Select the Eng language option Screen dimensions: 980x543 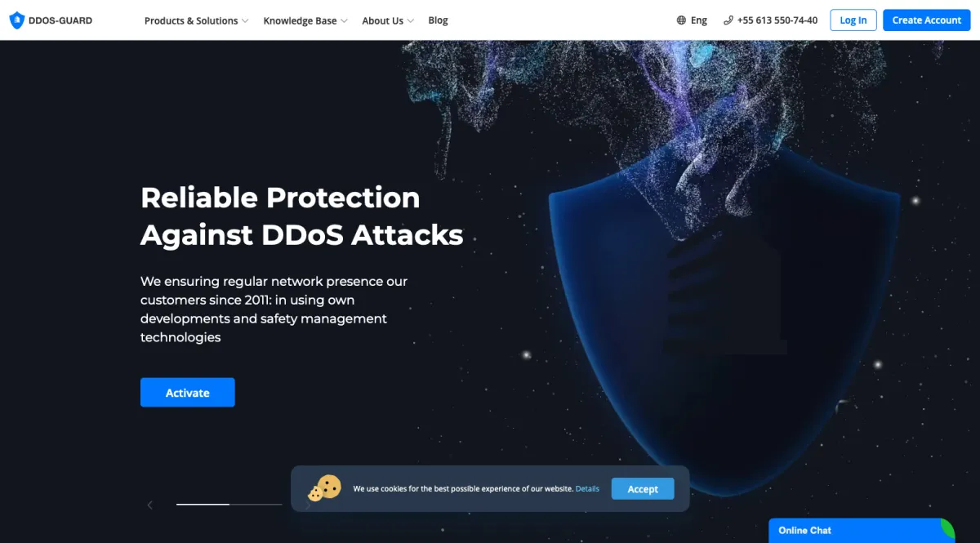coord(699,20)
